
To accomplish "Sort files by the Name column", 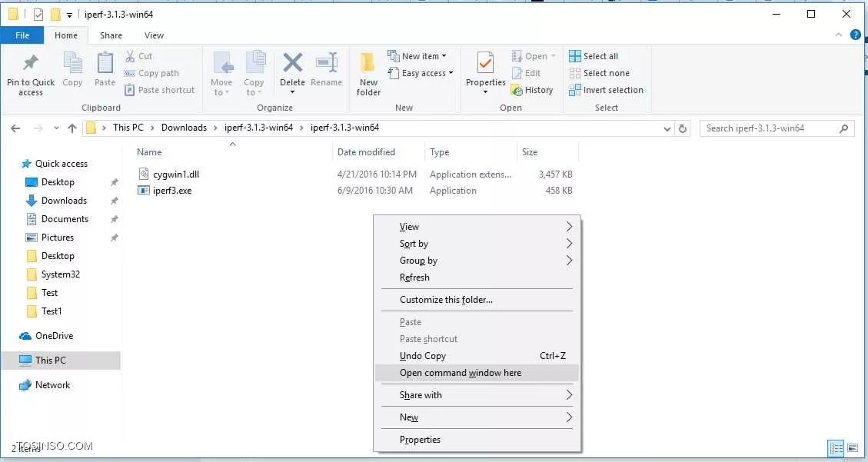I will coord(233,152).
